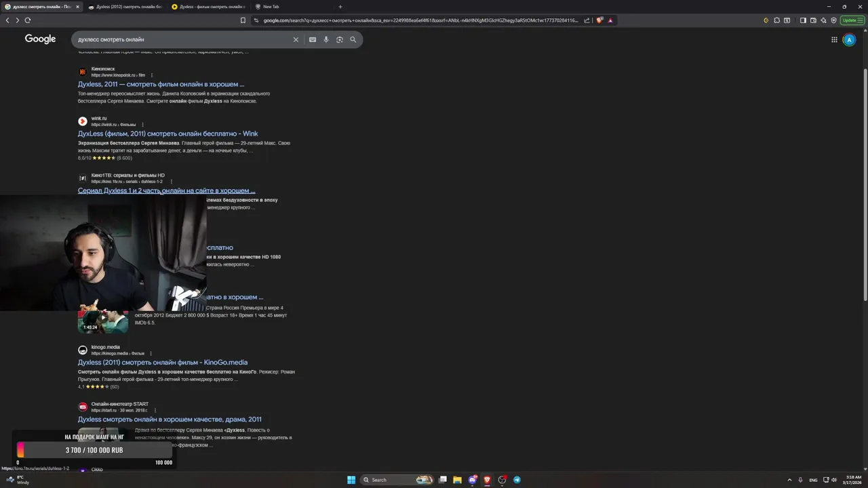
Task: Reload the current page
Action: point(28,20)
